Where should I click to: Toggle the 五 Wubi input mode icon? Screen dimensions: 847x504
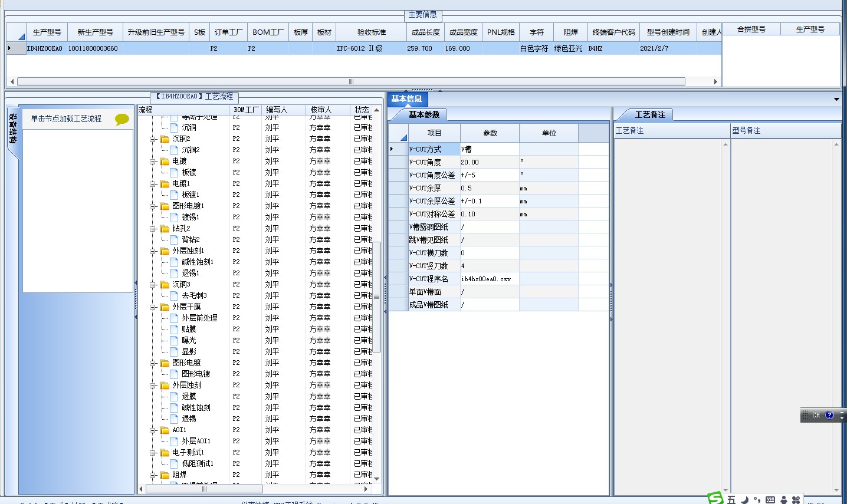pyautogui.click(x=731, y=500)
